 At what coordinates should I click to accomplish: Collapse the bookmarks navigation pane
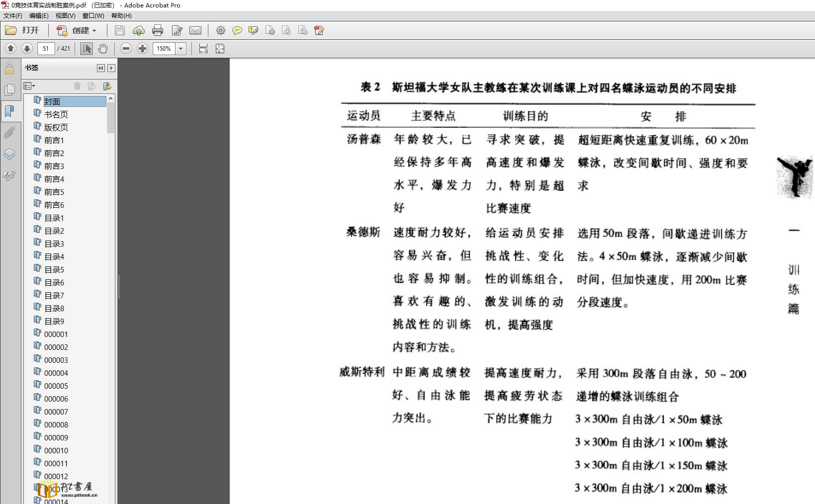coord(101,68)
